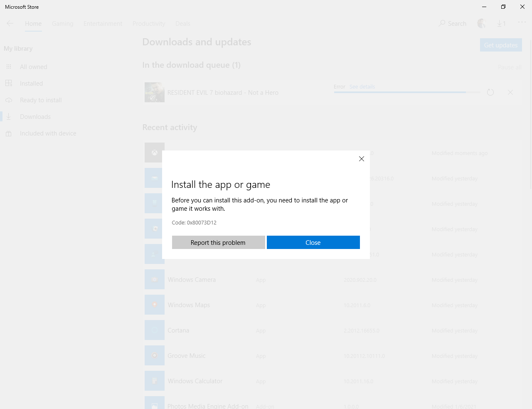Close the error dialog with X icon
The image size is (532, 409).
point(361,159)
